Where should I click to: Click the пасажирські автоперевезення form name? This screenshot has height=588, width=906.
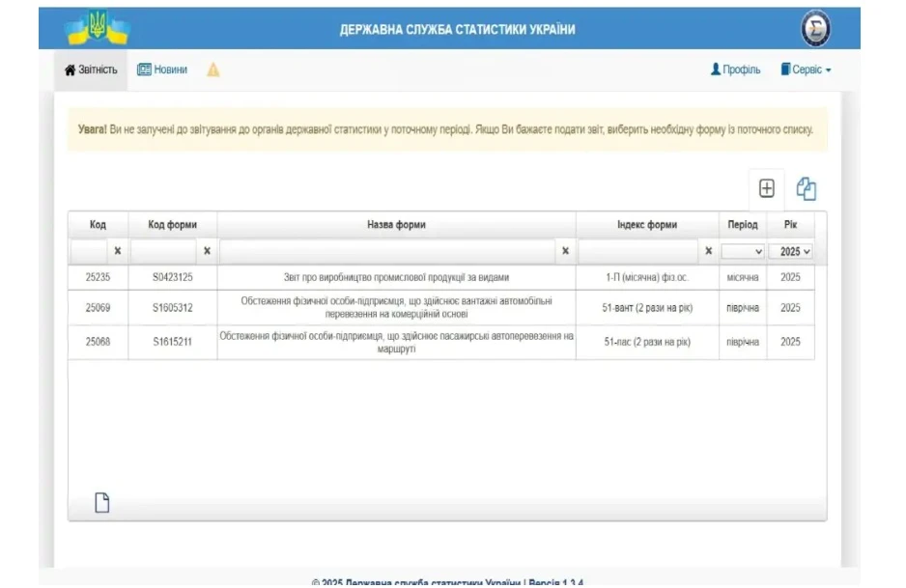(x=396, y=342)
